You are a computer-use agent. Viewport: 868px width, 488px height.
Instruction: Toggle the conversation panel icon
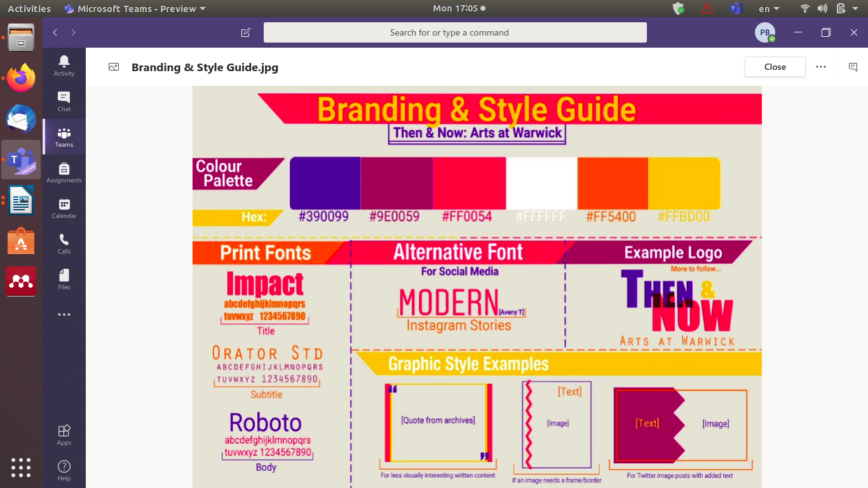coord(853,67)
